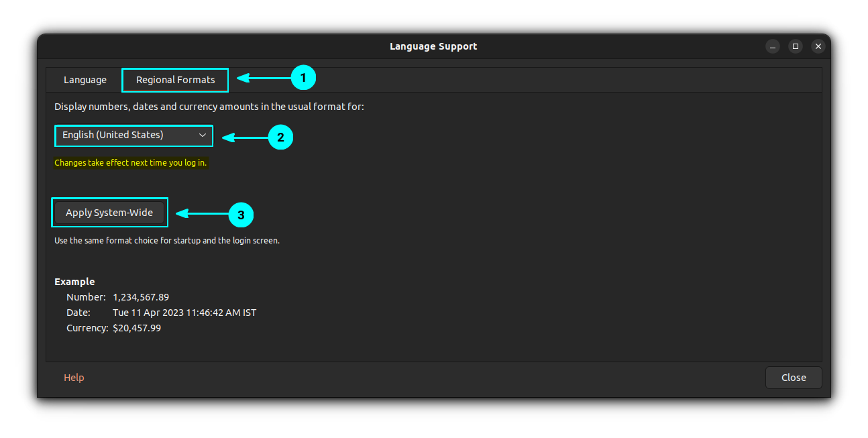Maximize the Language Support window
Screen dimensions: 868x438
tap(796, 46)
